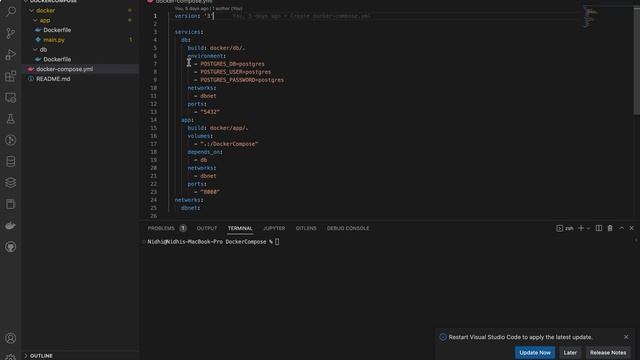This screenshot has width=640, height=360.
Task: Kill terminal with the trash icon
Action: 610,228
